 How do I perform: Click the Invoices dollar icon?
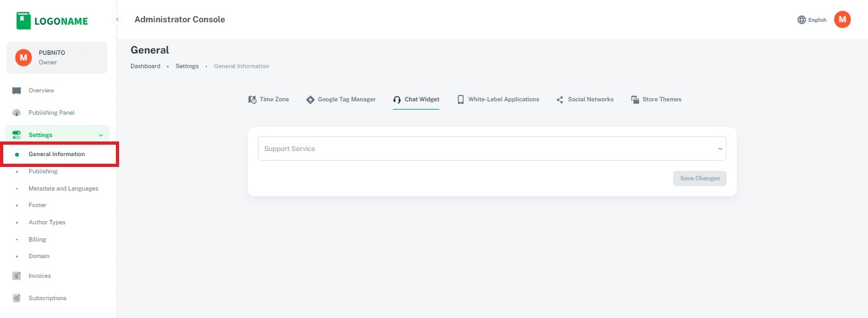coord(17,276)
